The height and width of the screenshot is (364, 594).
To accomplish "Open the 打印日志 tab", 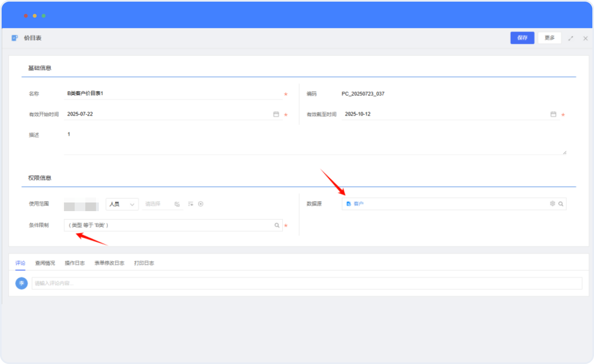I will coord(144,263).
